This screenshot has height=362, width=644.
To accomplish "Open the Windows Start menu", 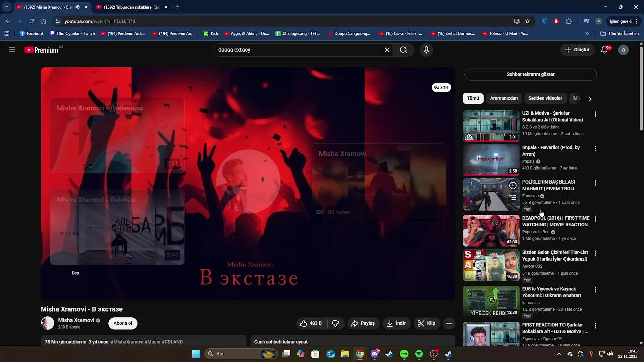I will point(196,354).
